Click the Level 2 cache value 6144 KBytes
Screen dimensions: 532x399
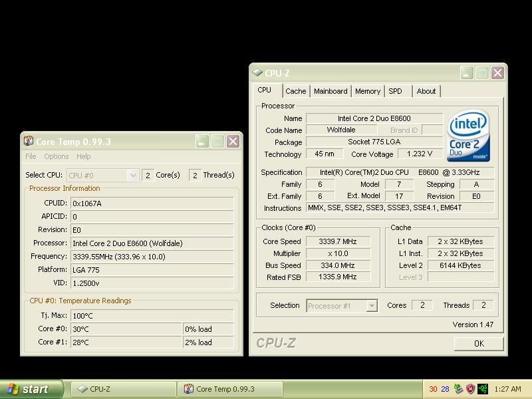[x=460, y=265]
